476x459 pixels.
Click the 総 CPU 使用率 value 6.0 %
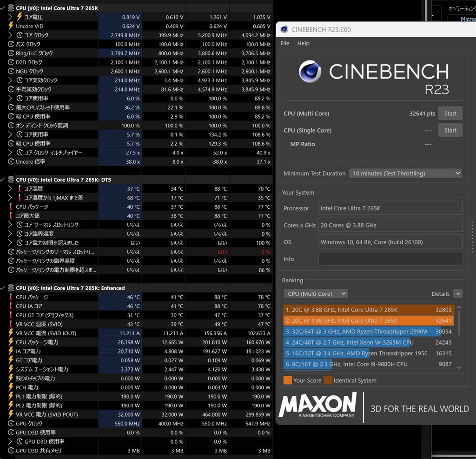[x=133, y=116]
